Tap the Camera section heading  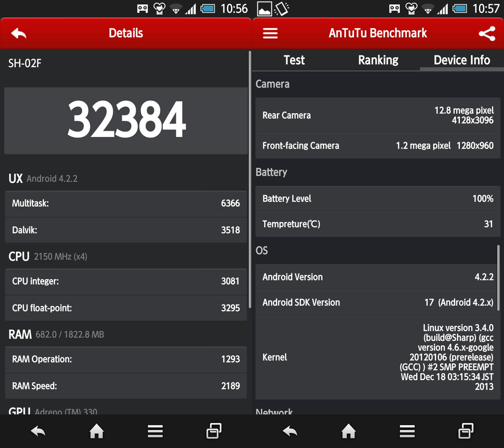(x=273, y=84)
